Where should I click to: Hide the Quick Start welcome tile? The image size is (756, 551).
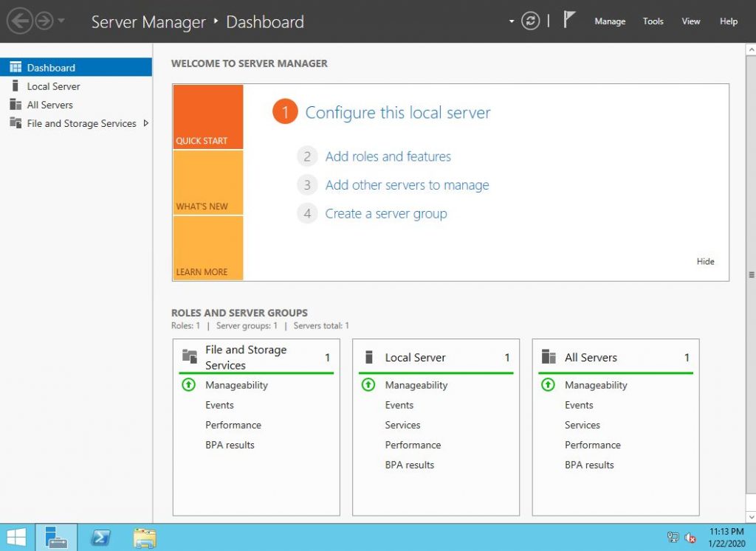(705, 261)
